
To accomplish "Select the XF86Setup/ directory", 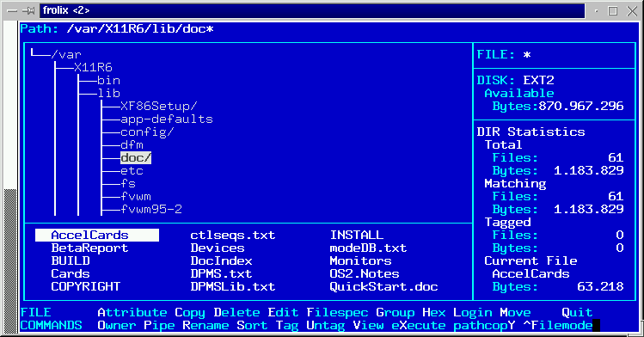I will [x=158, y=107].
